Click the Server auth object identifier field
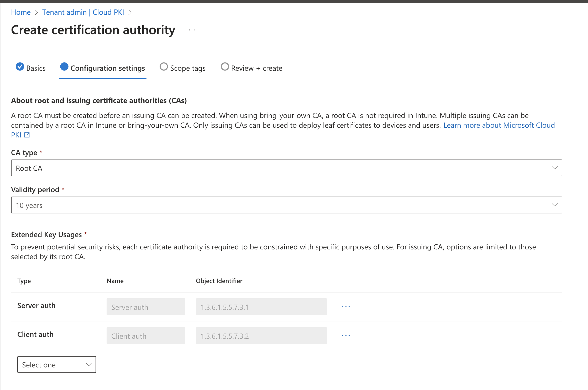This screenshot has width=588, height=390. point(261,307)
